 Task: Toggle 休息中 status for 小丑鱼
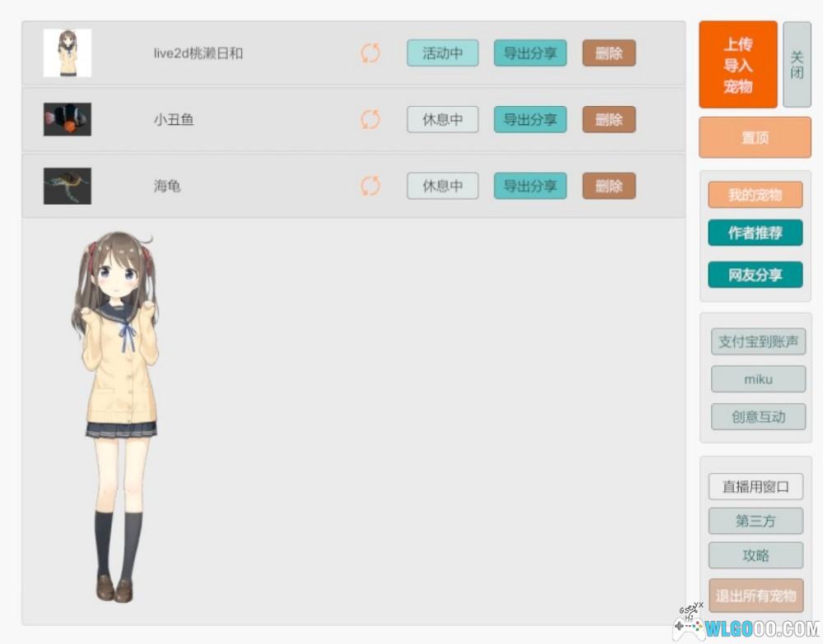442,119
